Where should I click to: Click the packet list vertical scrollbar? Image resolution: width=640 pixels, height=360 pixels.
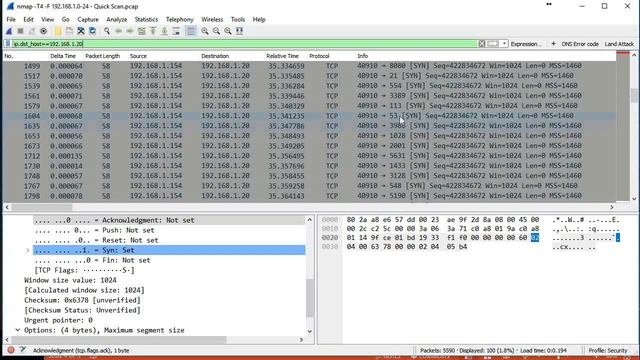coord(634,127)
